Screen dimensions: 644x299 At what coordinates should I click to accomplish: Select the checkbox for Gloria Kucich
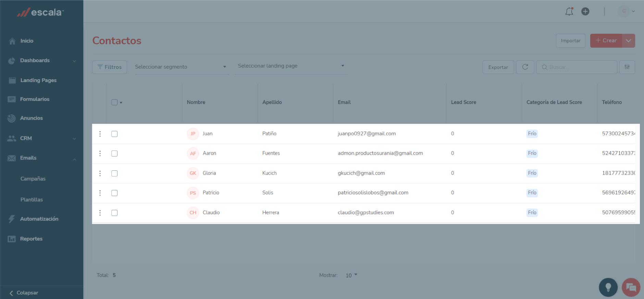(x=114, y=173)
